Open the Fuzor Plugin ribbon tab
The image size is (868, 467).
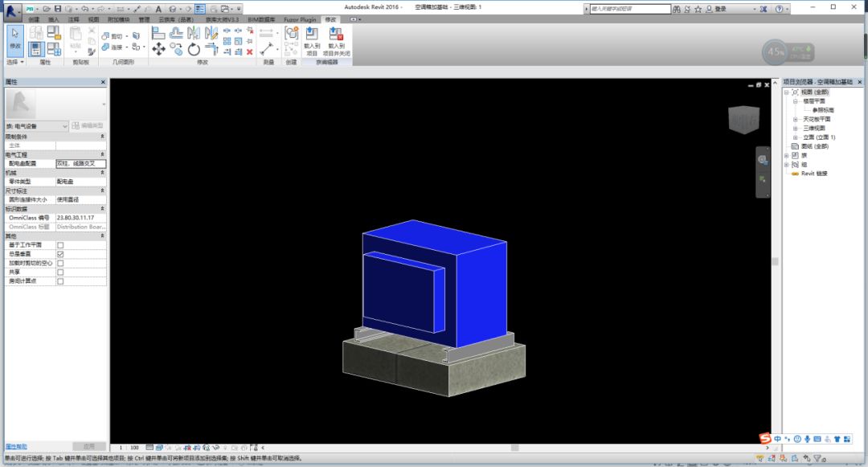point(300,19)
